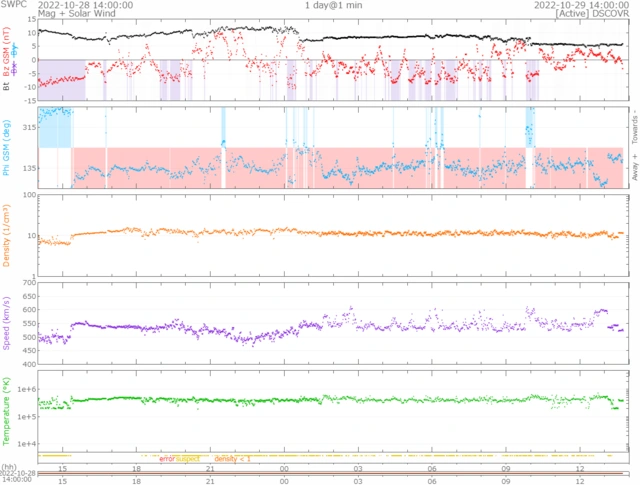Select the 00 hour tick on time axis
The width and height of the screenshot is (640, 485).
tap(285, 467)
